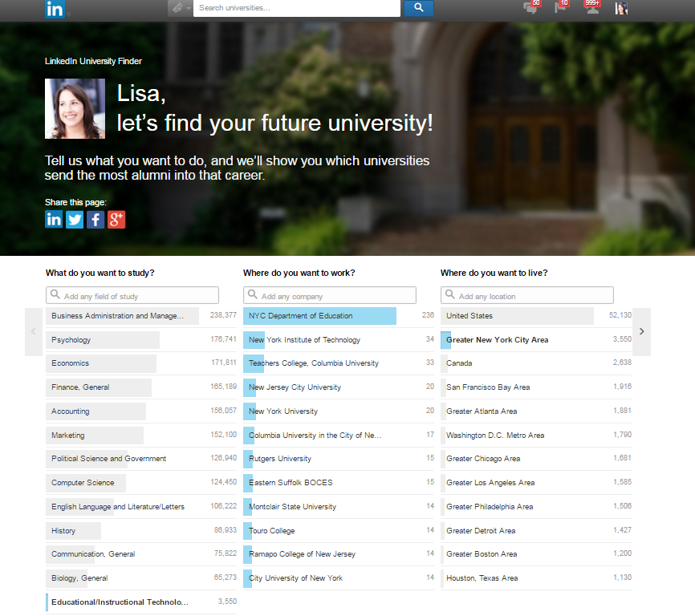Select Business Administration and Management field
The height and width of the screenshot is (616, 695).
point(141,316)
